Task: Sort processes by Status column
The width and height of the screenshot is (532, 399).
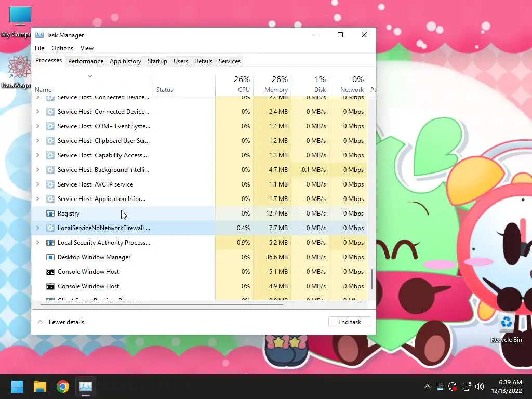Action: 184,85
